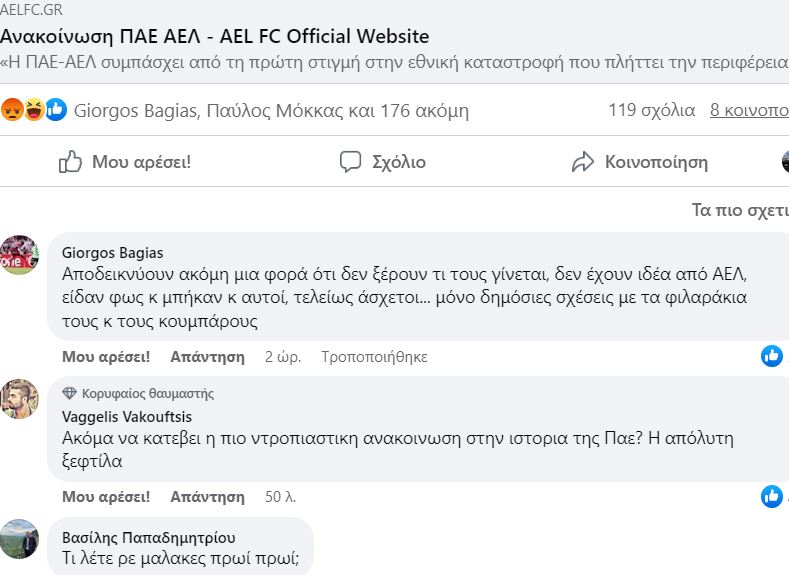The image size is (789, 575).
Task: View the Τροποποιήθηκε edit history of the first comment
Action: 374,356
